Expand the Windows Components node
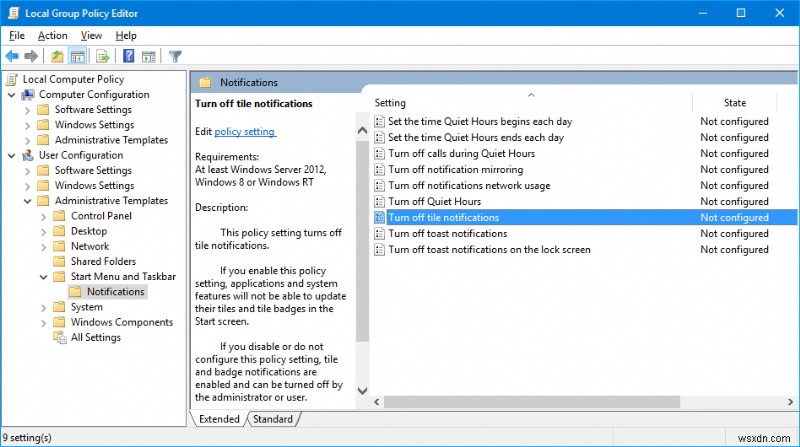This screenshot has width=800, height=447. click(43, 323)
